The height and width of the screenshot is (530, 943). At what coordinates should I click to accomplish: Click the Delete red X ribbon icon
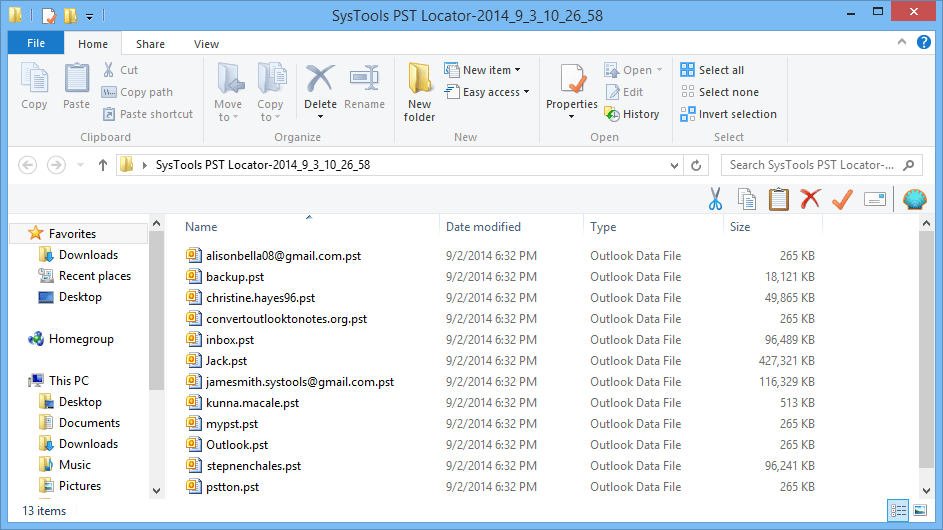point(320,79)
